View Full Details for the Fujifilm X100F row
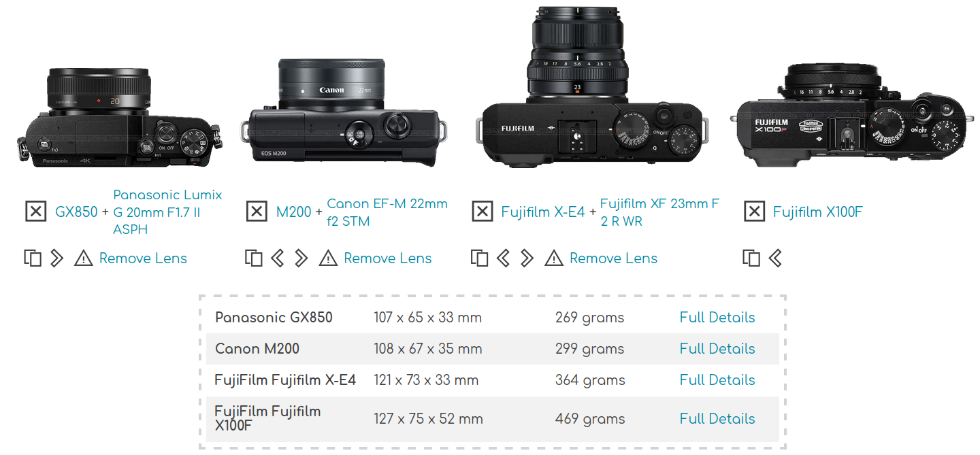The width and height of the screenshot is (980, 455). [717, 419]
